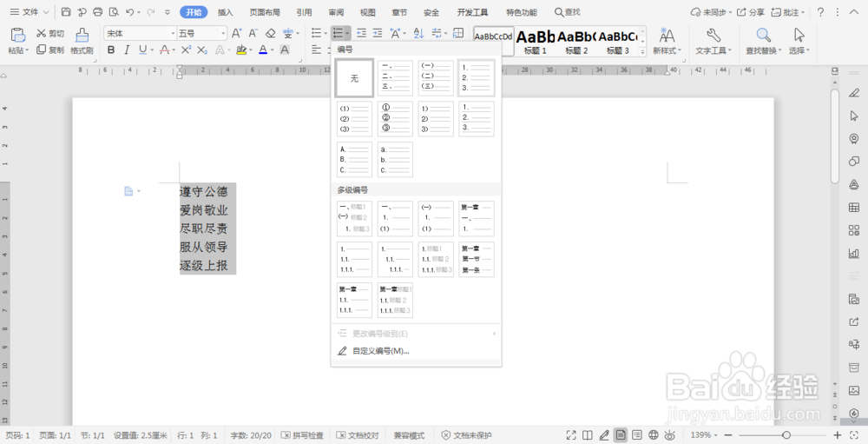Open the zoom percentage 139% dropdown
868x444 pixels.
pyautogui.click(x=705, y=435)
